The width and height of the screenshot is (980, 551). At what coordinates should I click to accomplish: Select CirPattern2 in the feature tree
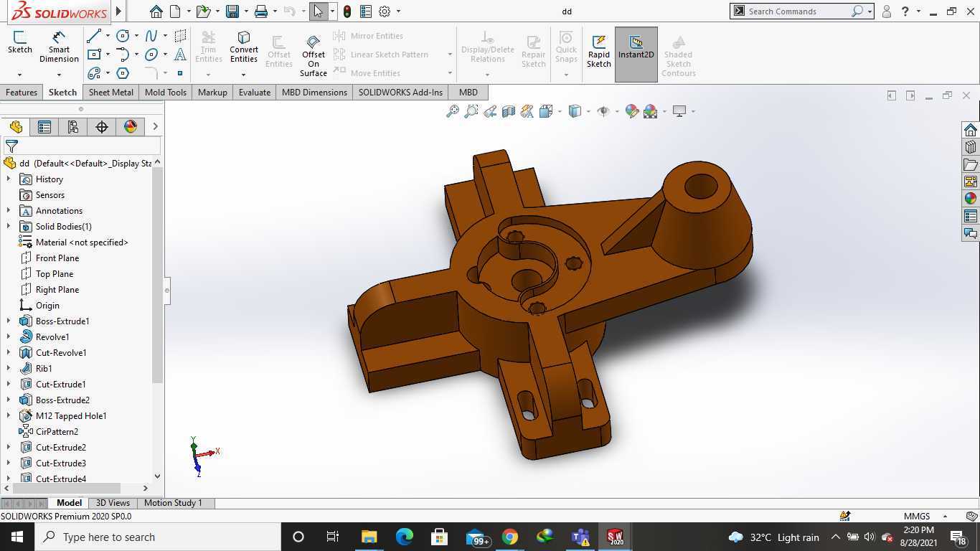tap(57, 431)
